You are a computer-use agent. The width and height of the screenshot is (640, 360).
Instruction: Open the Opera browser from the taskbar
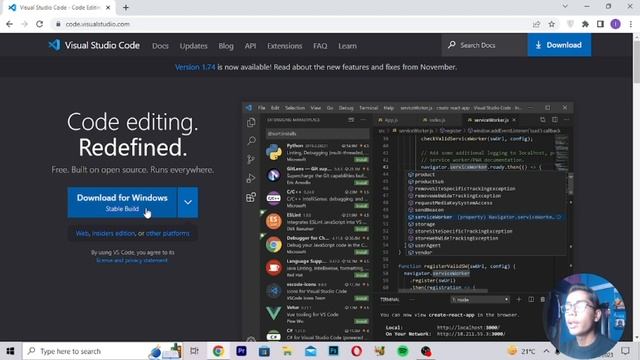(356, 351)
